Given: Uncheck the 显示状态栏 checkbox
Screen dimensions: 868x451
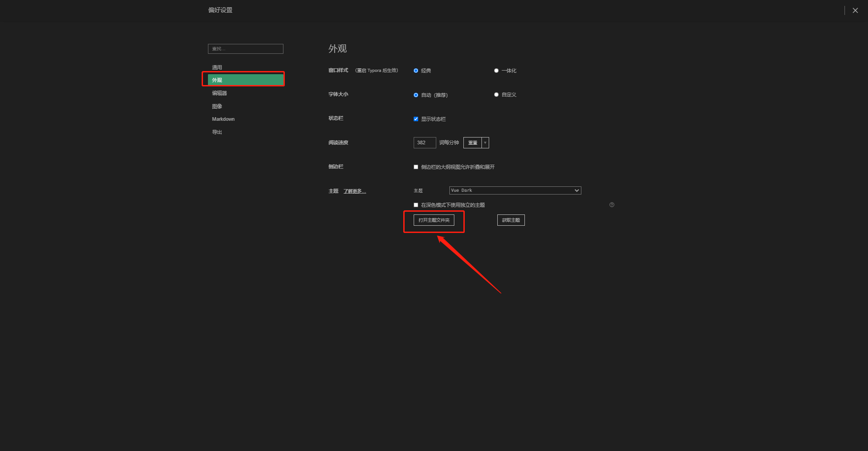Looking at the screenshot, I should tap(416, 119).
